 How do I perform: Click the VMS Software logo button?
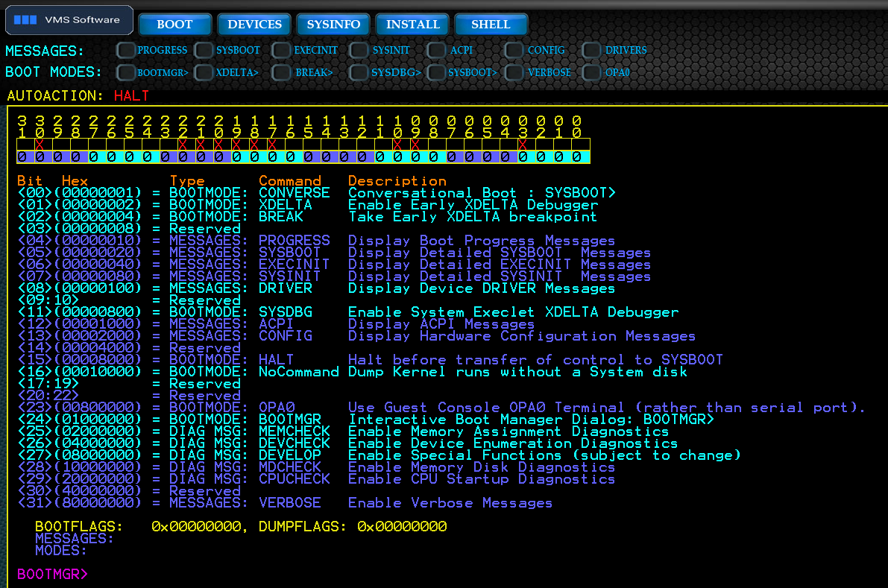[x=69, y=20]
